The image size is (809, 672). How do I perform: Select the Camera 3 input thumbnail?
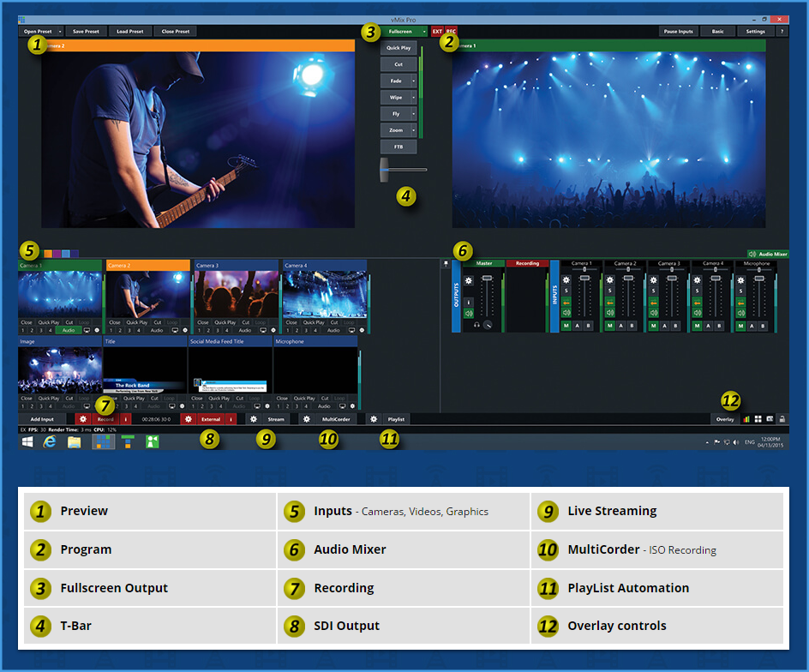tap(236, 294)
